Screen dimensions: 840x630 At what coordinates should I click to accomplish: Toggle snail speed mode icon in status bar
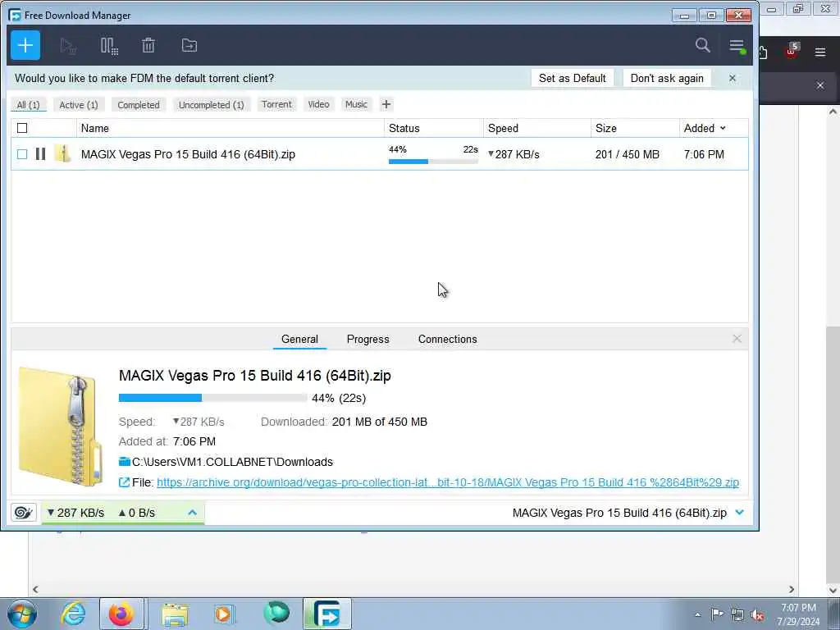pyautogui.click(x=23, y=513)
